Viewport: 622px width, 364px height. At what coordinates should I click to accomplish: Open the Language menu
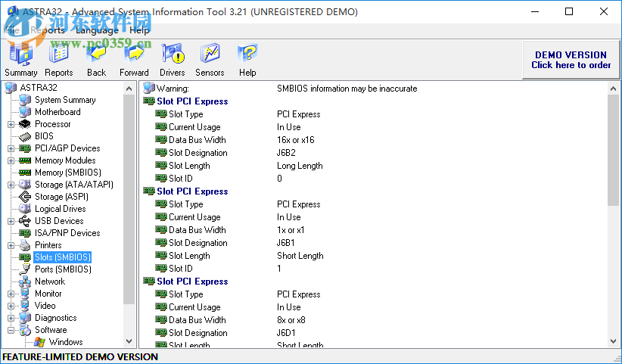click(x=96, y=30)
